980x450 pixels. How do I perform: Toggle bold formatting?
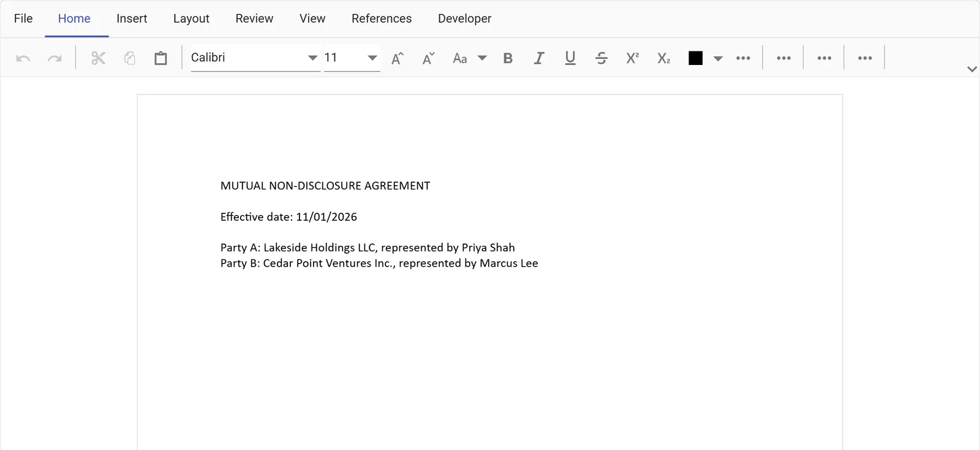(508, 58)
